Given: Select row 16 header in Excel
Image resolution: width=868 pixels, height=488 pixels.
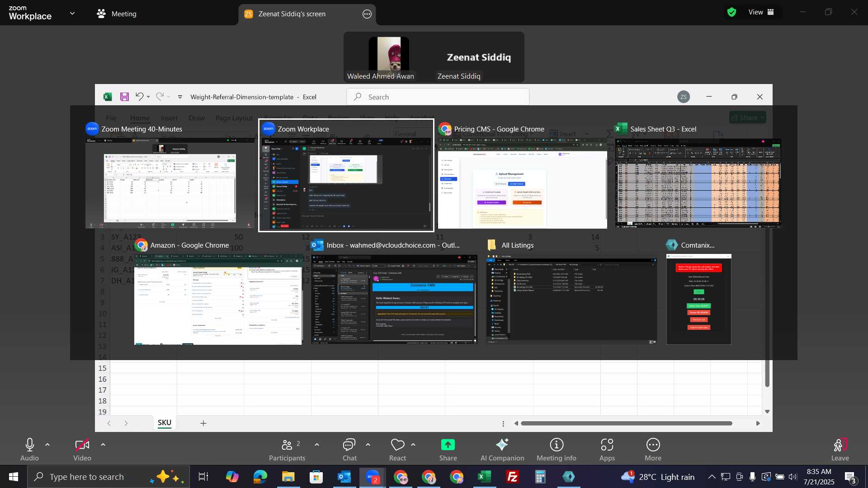Looking at the screenshot, I should [103, 379].
